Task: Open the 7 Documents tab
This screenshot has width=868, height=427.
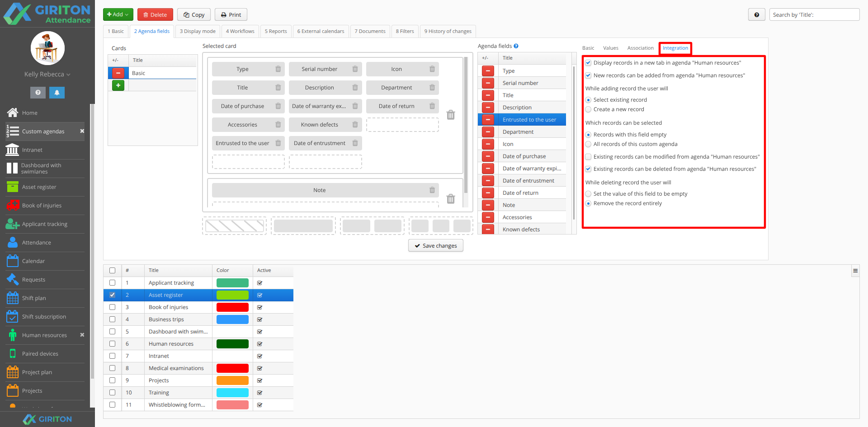Action: tap(370, 31)
